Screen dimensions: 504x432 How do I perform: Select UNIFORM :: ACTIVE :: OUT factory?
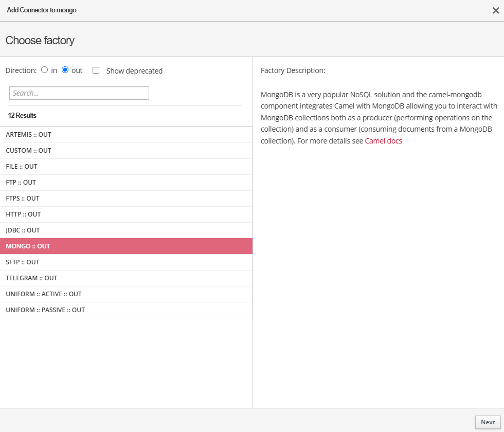pos(44,294)
